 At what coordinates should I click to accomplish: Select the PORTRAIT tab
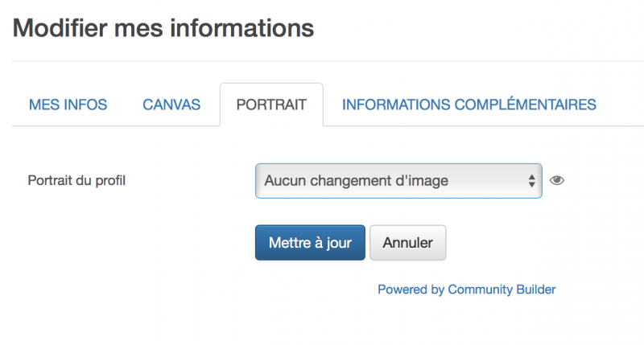click(271, 105)
